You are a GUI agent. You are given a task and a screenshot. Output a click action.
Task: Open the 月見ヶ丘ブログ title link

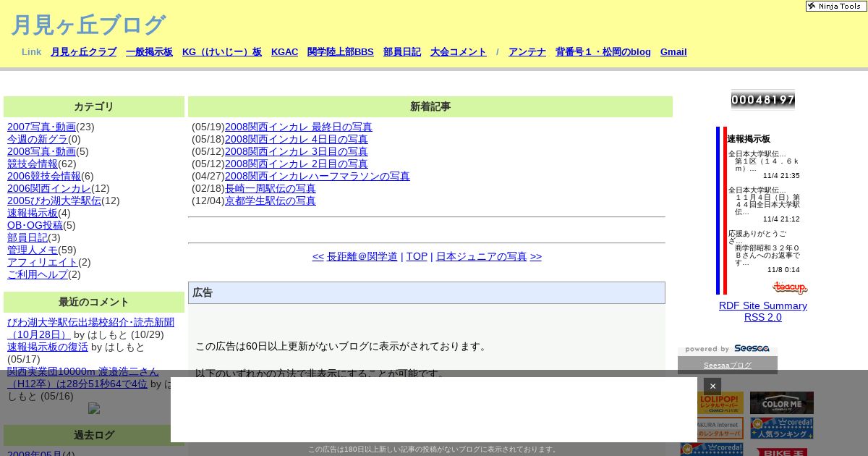pos(88,25)
